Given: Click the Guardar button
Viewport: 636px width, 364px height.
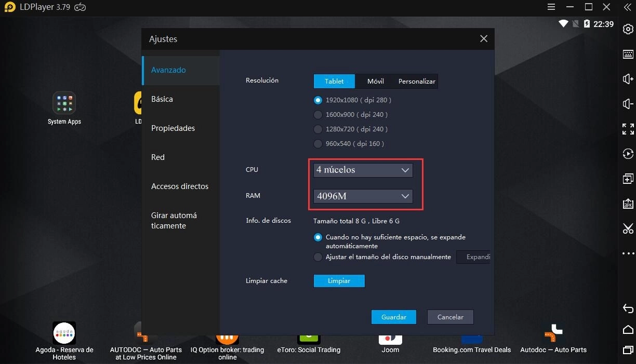Looking at the screenshot, I should [x=393, y=317].
